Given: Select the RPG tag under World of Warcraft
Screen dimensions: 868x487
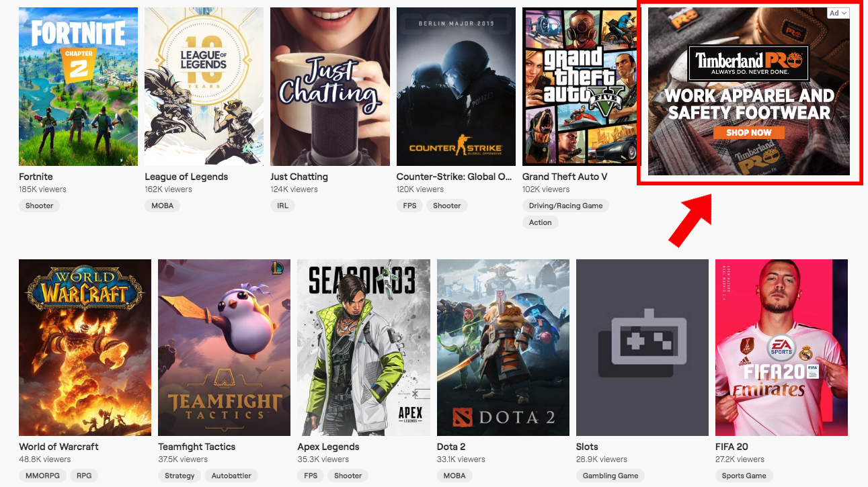Looking at the screenshot, I should tap(84, 476).
